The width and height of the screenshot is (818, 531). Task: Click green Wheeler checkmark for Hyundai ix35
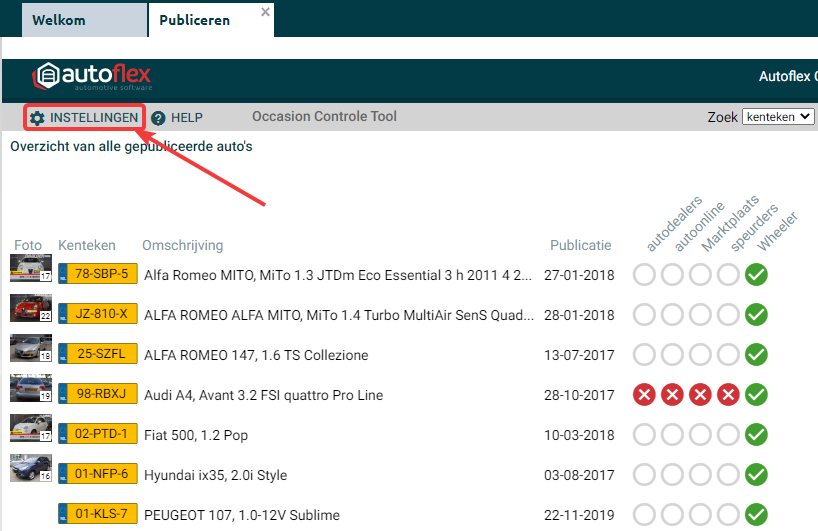coord(757,475)
